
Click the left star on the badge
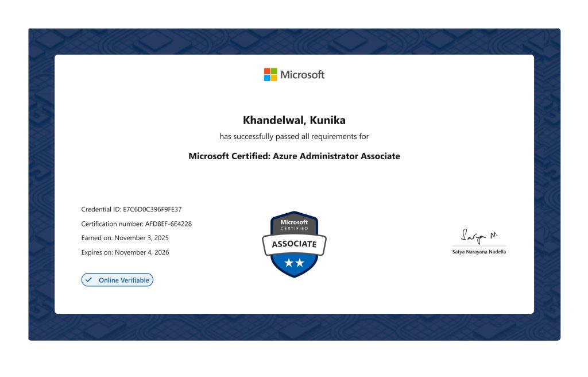289,263
